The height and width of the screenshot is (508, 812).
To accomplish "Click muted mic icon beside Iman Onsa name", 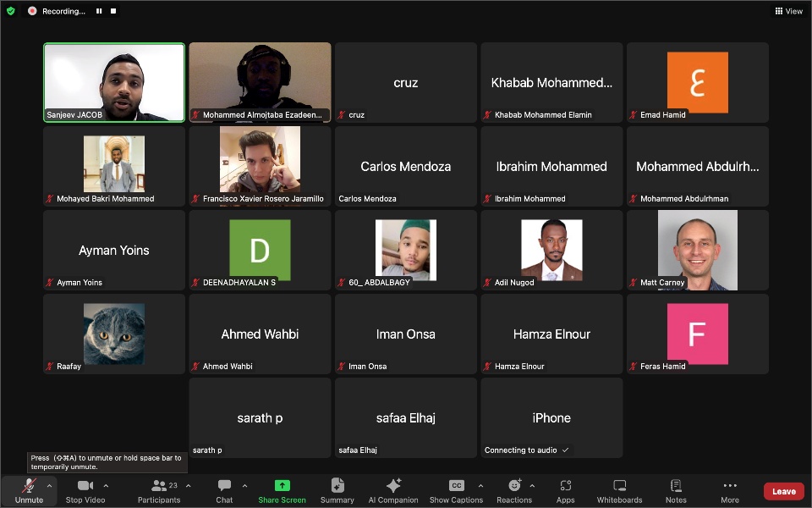I will (x=341, y=367).
